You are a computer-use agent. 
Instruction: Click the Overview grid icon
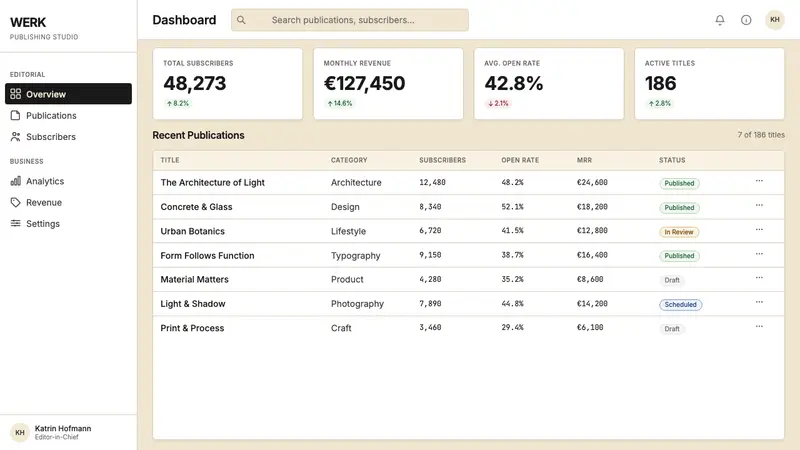click(x=16, y=94)
